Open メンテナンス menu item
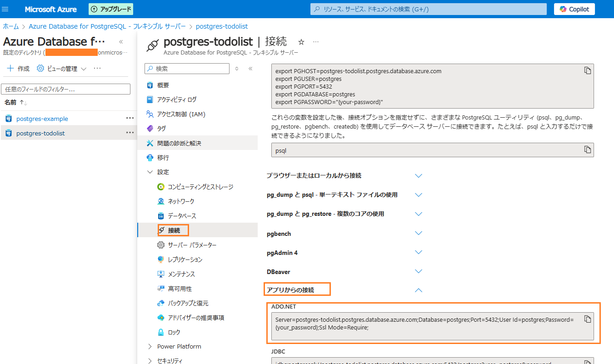Image resolution: width=614 pixels, height=364 pixels. (181, 274)
